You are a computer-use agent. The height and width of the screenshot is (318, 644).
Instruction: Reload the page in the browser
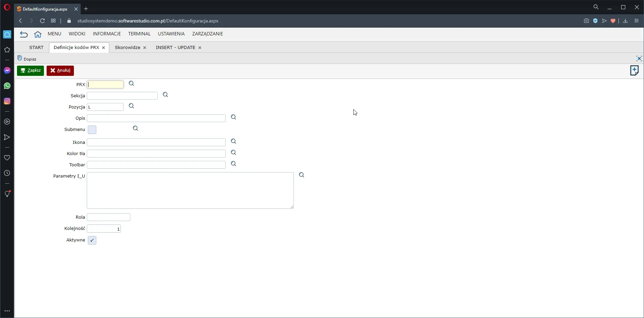pos(42,21)
